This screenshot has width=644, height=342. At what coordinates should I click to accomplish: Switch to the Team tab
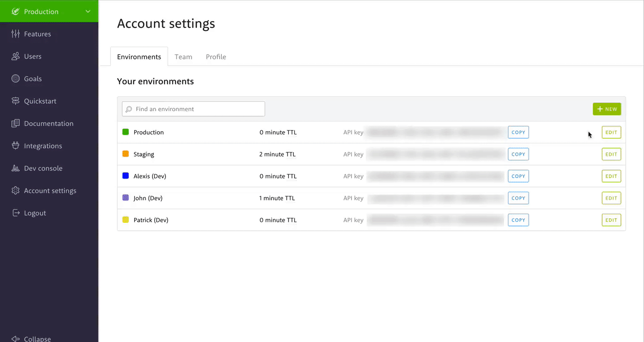[x=183, y=57]
